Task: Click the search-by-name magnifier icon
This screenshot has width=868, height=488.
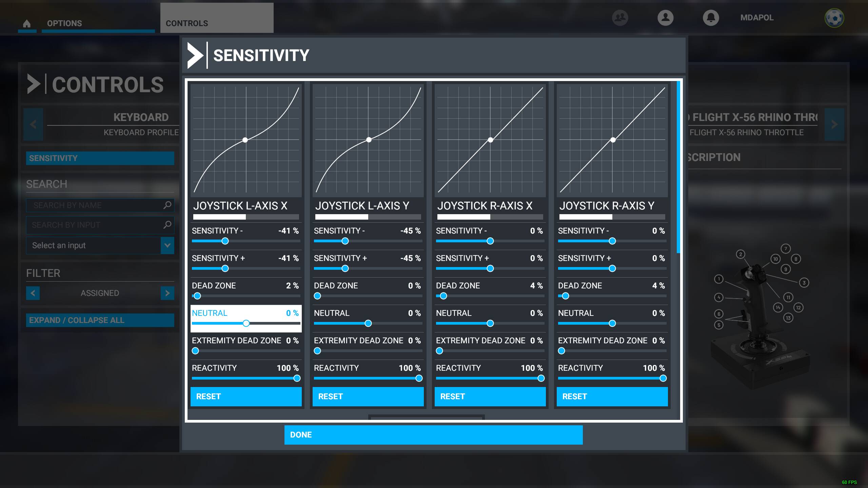Action: [167, 205]
